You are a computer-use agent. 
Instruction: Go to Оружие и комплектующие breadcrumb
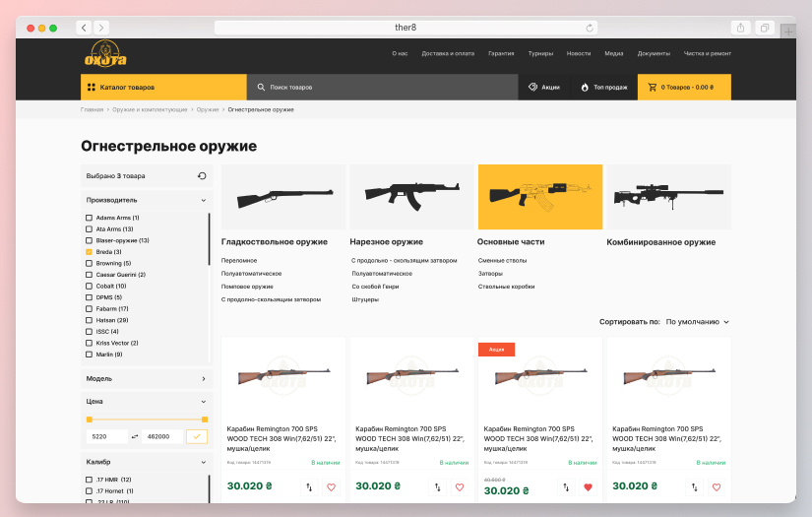[150, 110]
